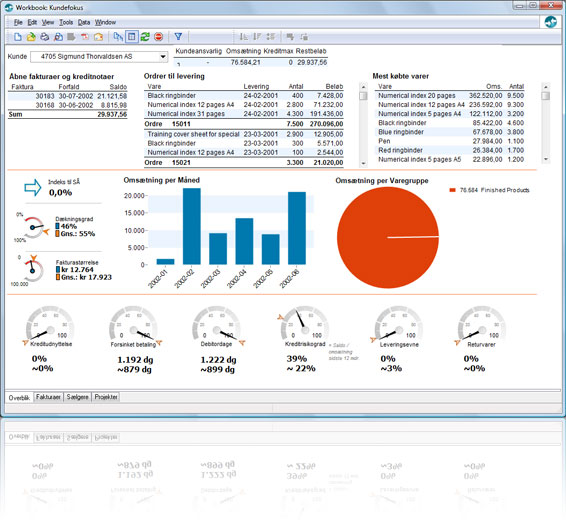Click the greyed grouping icon after the sort icons
Image resolution: width=566 pixels, height=520 pixels.
[x=270, y=37]
